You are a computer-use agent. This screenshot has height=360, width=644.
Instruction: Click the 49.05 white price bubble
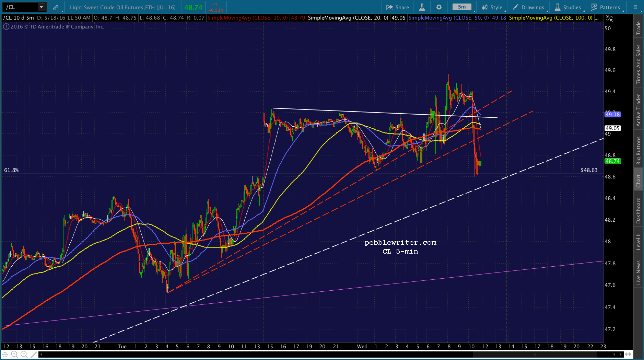[612, 128]
